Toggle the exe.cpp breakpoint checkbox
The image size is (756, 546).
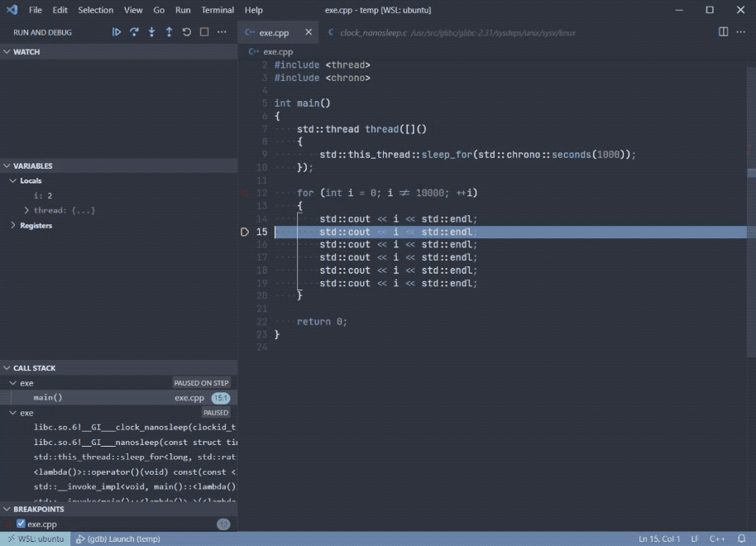21,524
